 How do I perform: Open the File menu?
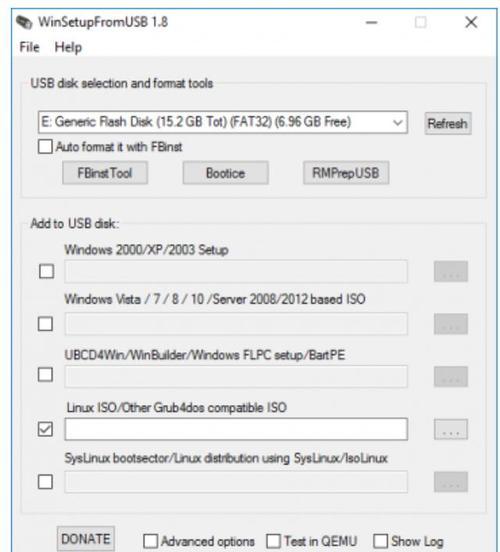[29, 47]
